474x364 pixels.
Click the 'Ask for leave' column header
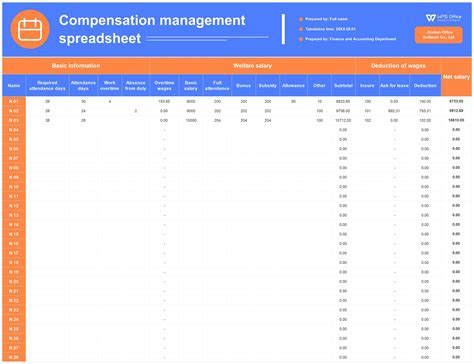pyautogui.click(x=394, y=86)
